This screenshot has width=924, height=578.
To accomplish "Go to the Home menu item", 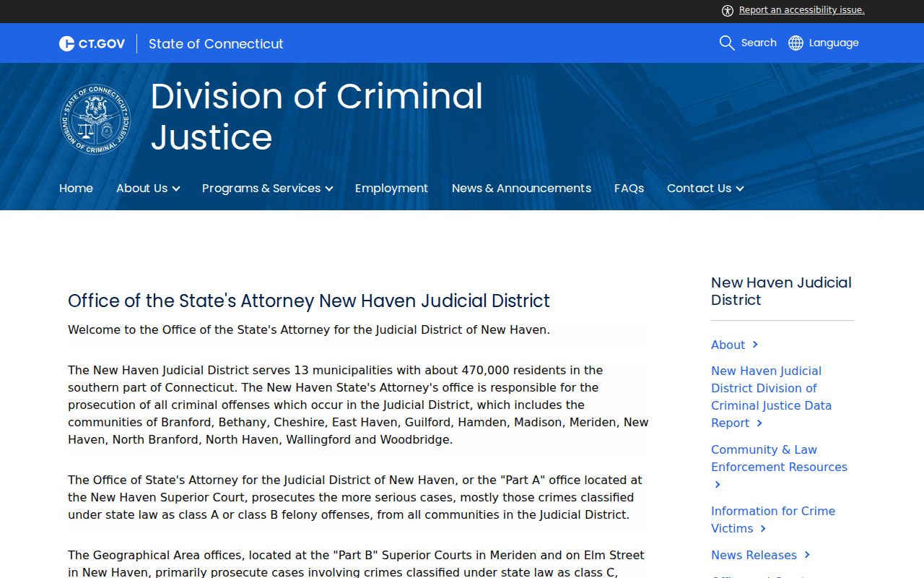I will 76,188.
